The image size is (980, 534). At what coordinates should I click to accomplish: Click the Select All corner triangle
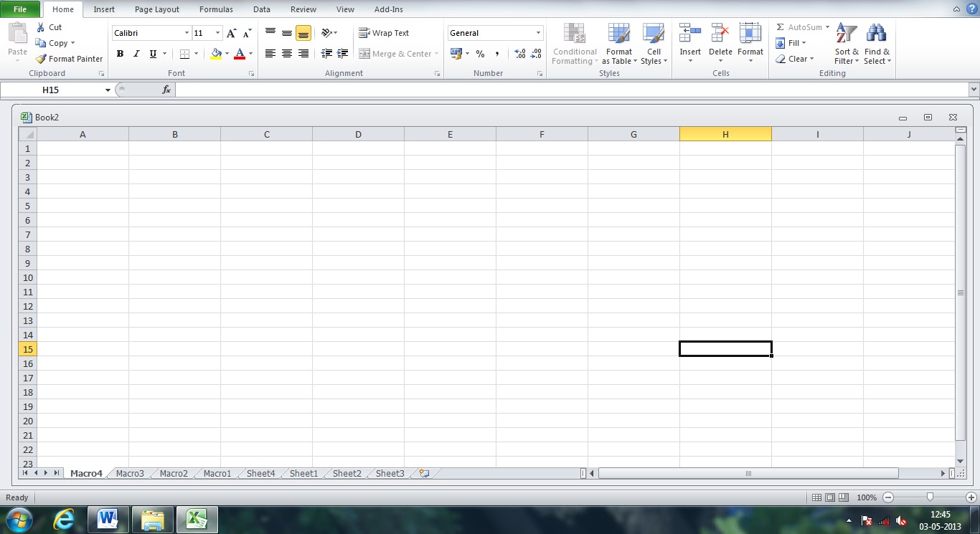point(27,134)
